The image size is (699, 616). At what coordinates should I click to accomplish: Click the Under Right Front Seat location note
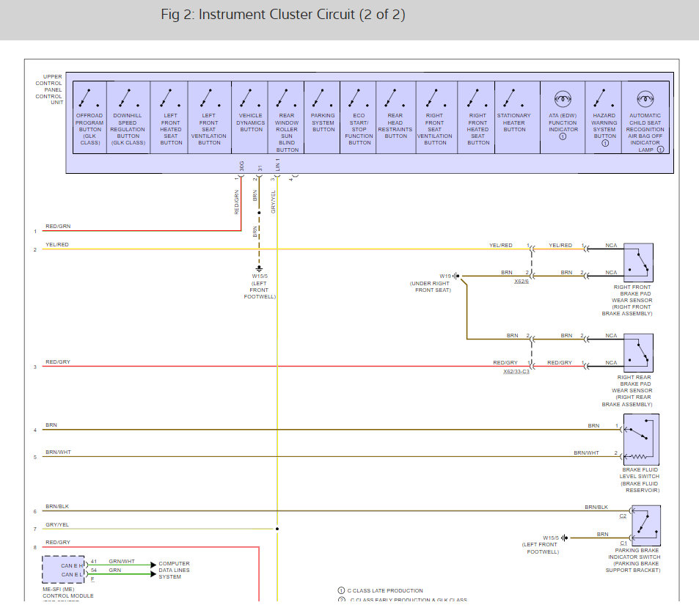tap(431, 287)
